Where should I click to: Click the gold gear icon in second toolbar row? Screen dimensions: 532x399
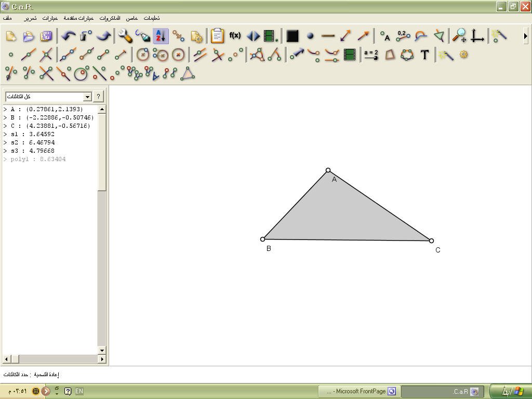click(464, 54)
